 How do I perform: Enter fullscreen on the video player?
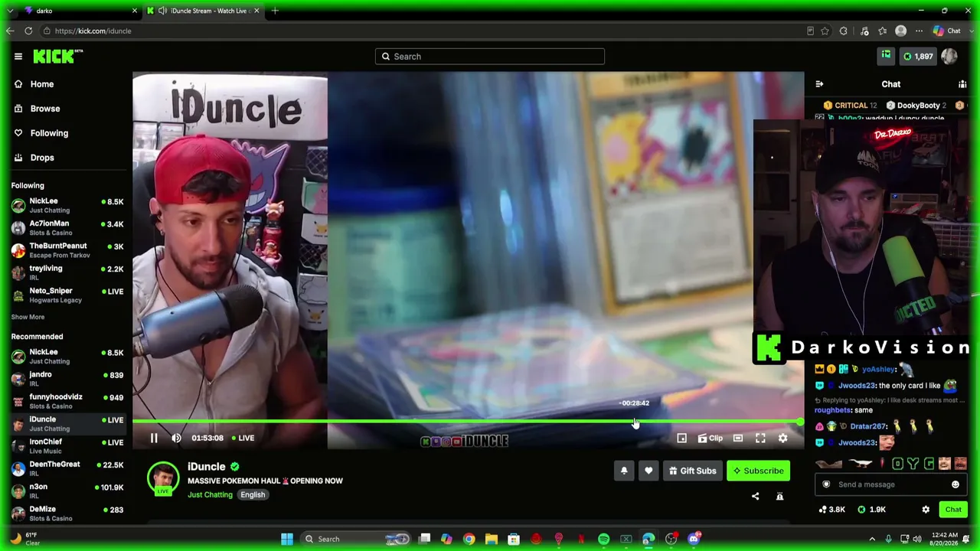pyautogui.click(x=760, y=439)
